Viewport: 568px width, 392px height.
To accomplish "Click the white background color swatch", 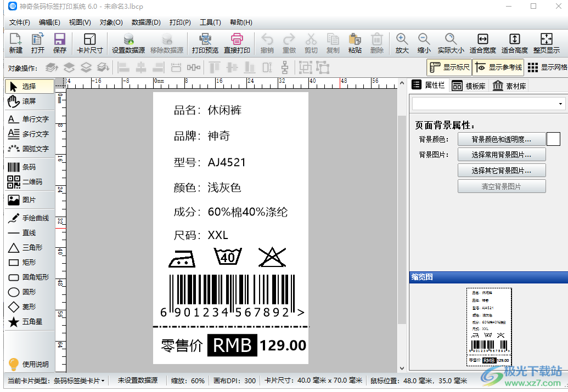I will [x=553, y=139].
